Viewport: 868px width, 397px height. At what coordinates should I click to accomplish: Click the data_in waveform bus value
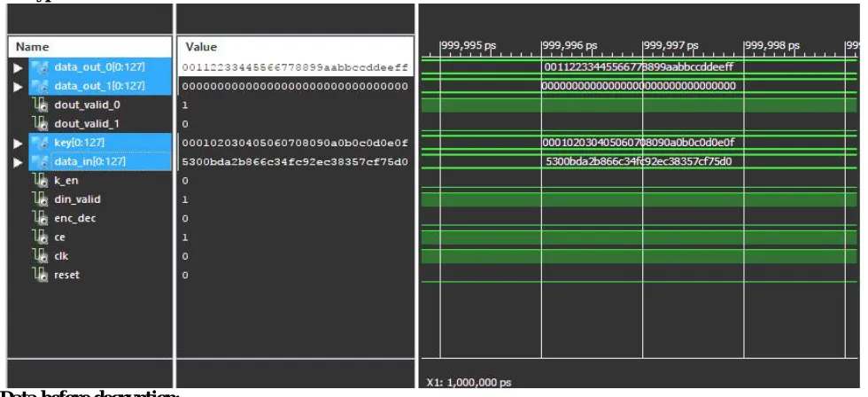click(639, 161)
